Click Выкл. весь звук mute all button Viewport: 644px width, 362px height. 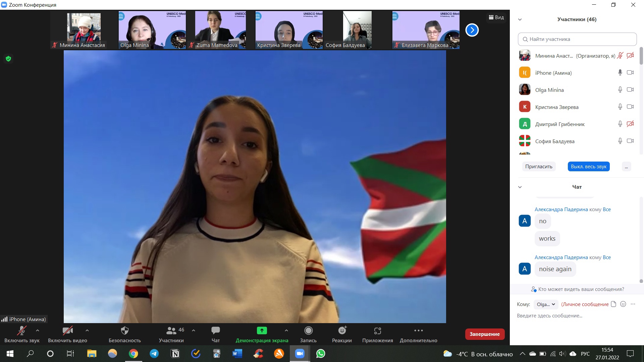click(x=589, y=167)
